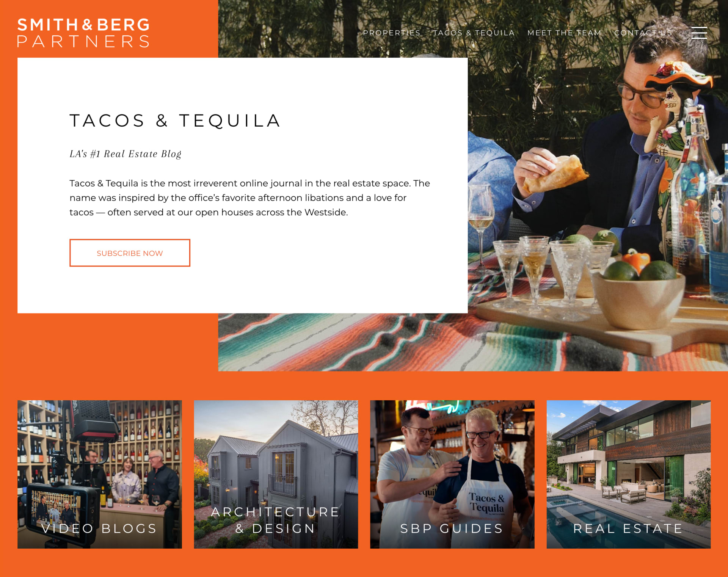Open the SBP Guides tile
This screenshot has height=577, width=728.
(452, 474)
